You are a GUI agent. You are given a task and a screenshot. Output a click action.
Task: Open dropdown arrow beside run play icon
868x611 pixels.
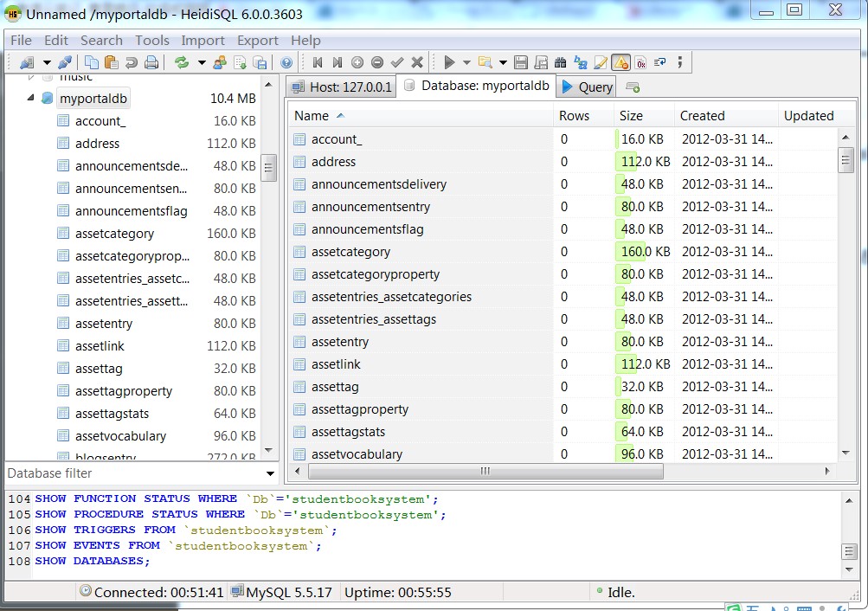tap(466, 62)
